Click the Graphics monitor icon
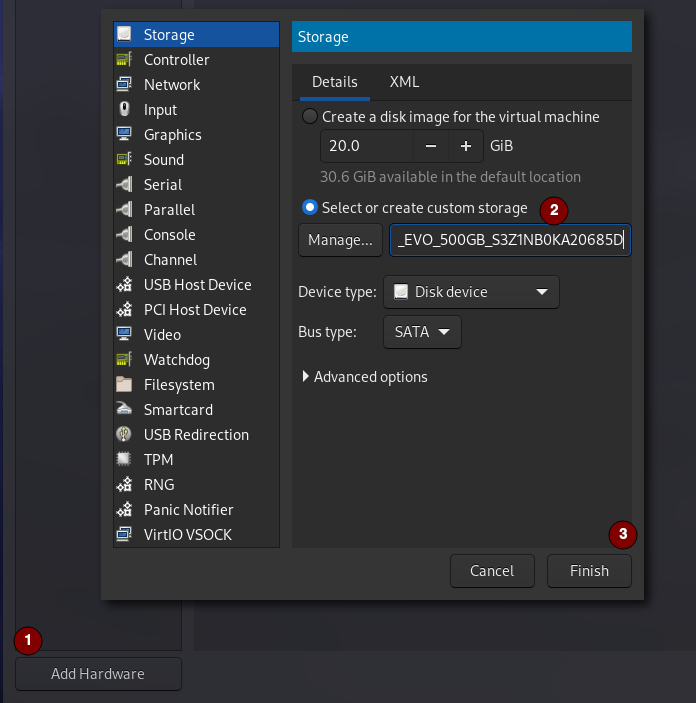 (124, 134)
